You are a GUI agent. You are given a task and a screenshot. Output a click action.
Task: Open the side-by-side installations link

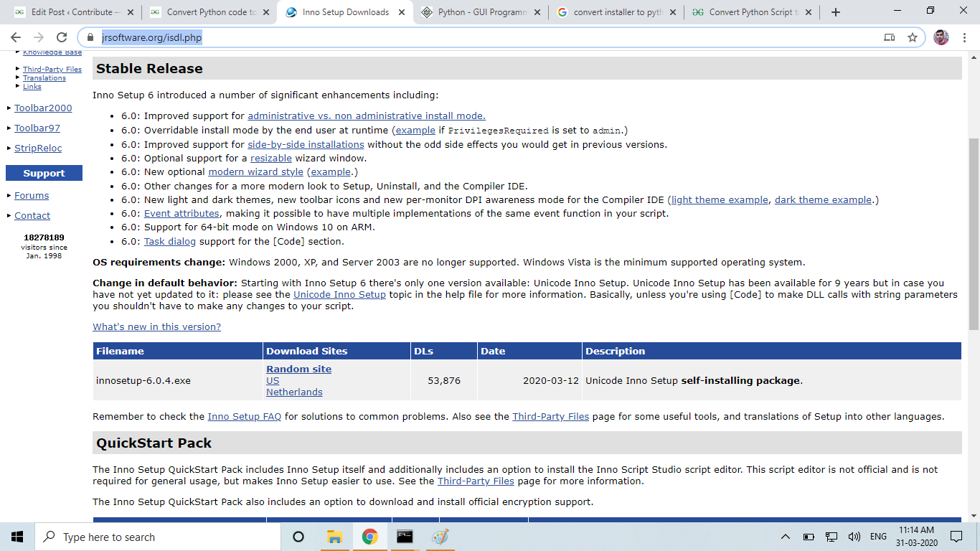coord(306,145)
